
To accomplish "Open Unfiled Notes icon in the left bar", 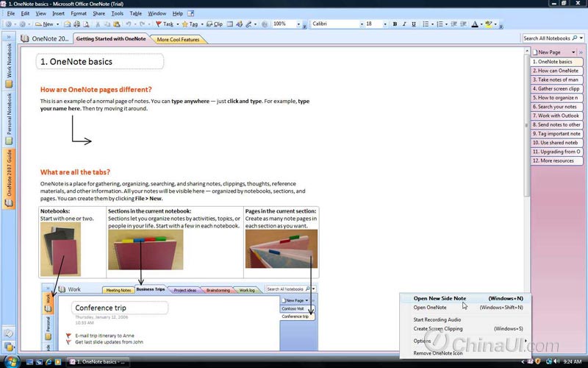I will 8,333.
